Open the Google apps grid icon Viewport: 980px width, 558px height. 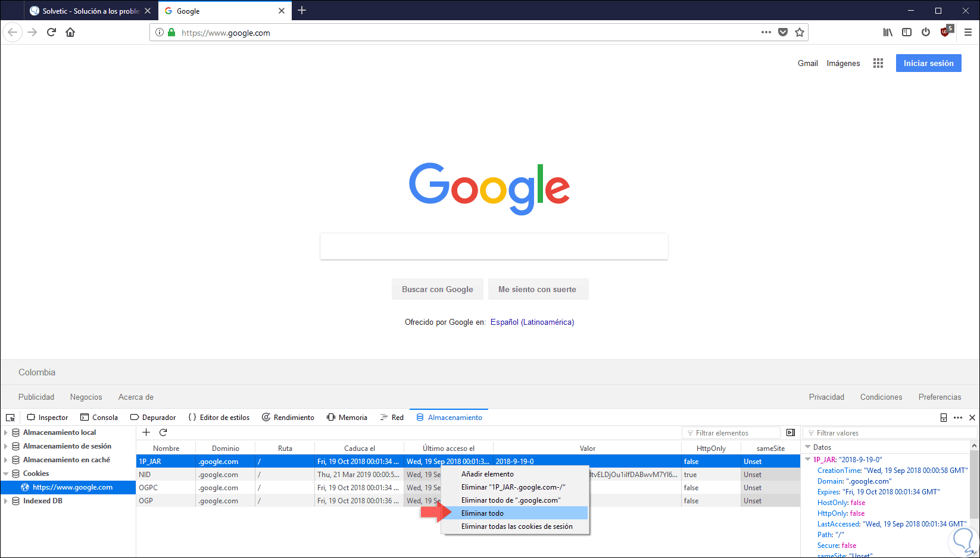pyautogui.click(x=878, y=63)
